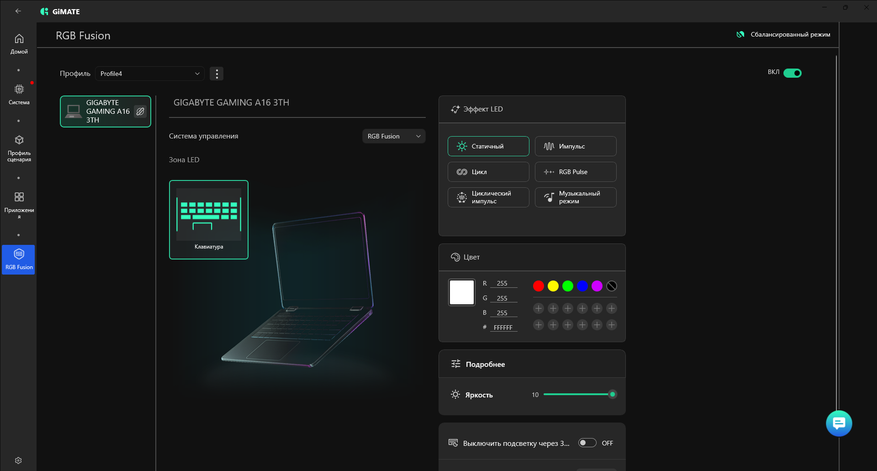
Task: Go back with the arrow icon
Action: click(x=18, y=11)
